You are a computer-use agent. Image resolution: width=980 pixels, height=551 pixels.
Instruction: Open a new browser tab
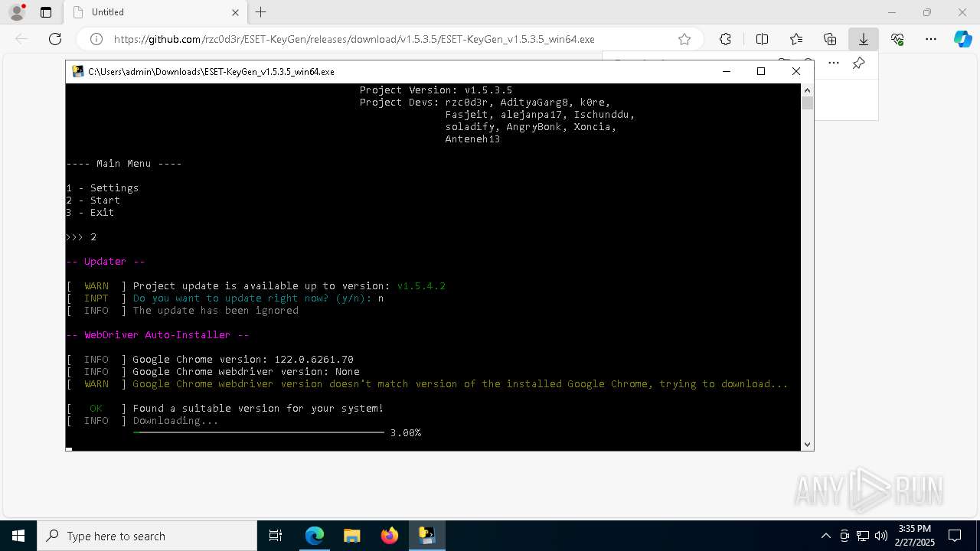[x=261, y=12]
